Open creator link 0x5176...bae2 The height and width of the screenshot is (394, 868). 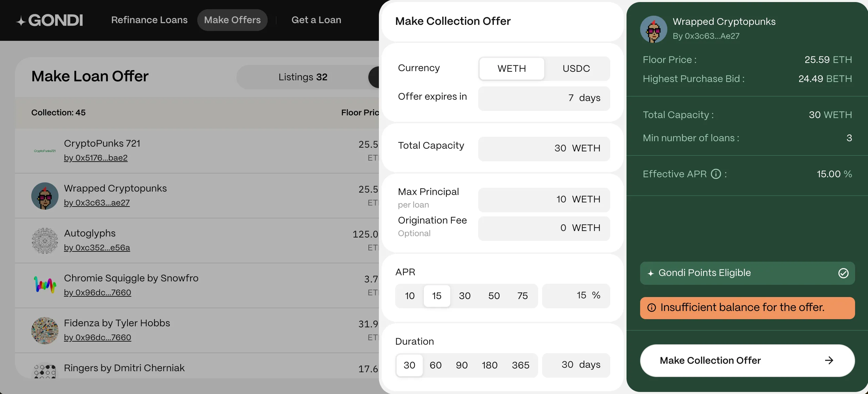96,158
